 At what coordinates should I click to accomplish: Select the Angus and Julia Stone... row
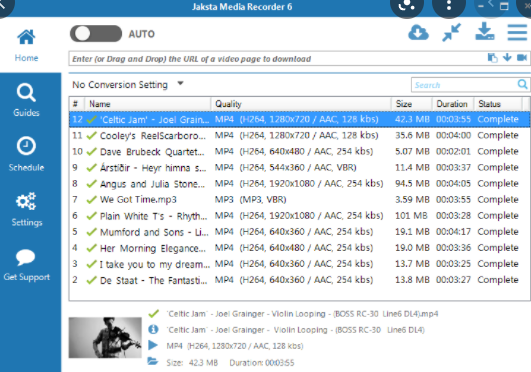299,184
